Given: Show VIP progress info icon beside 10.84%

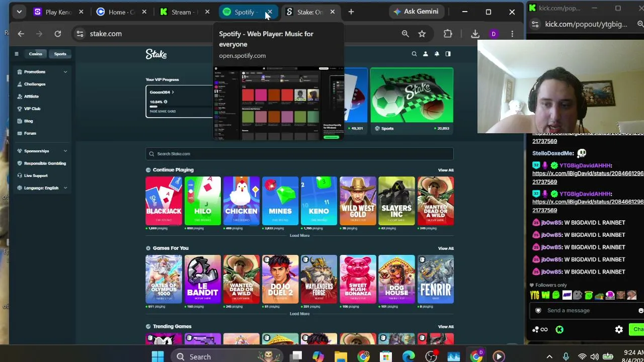Looking at the screenshot, I should coord(165,102).
